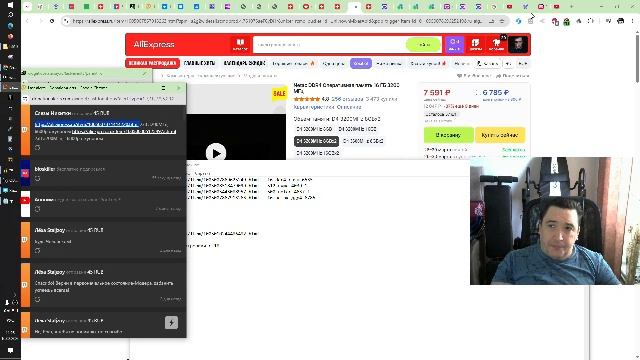Click the 6 785 ₽ discounted price
The width and height of the screenshot is (640, 360).
tap(496, 93)
